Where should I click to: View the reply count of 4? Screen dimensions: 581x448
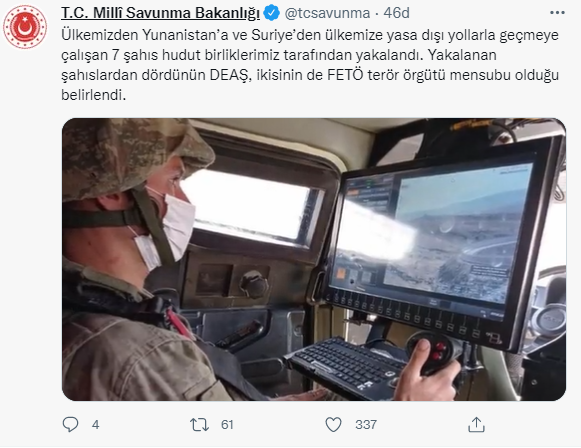click(96, 425)
